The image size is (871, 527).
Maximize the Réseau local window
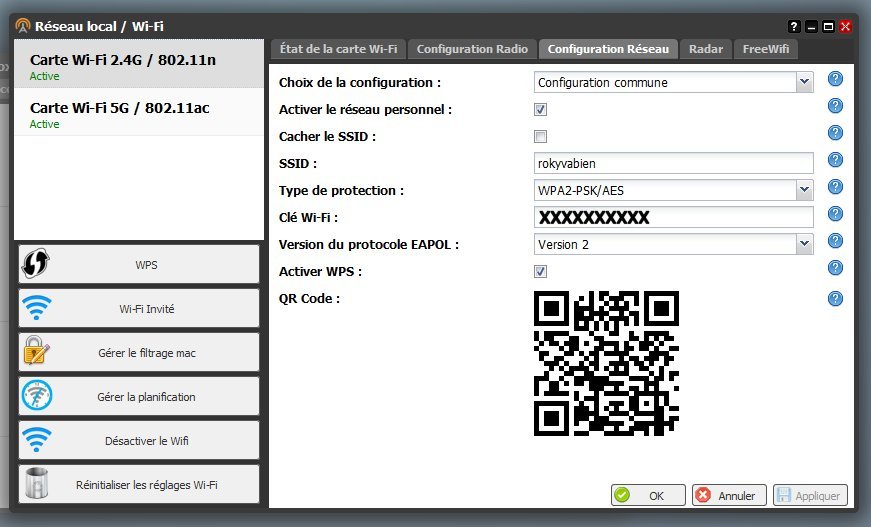(x=828, y=26)
